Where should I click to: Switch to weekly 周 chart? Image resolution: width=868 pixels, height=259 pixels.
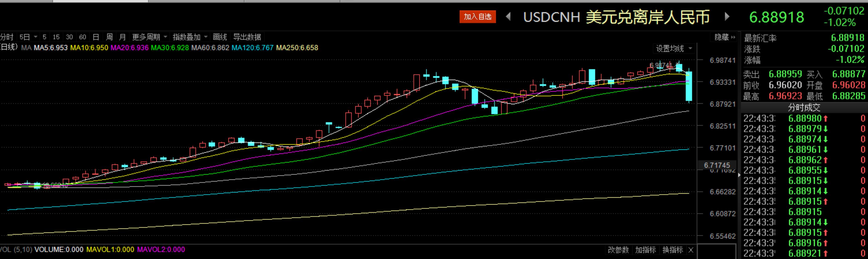pyautogui.click(x=109, y=37)
